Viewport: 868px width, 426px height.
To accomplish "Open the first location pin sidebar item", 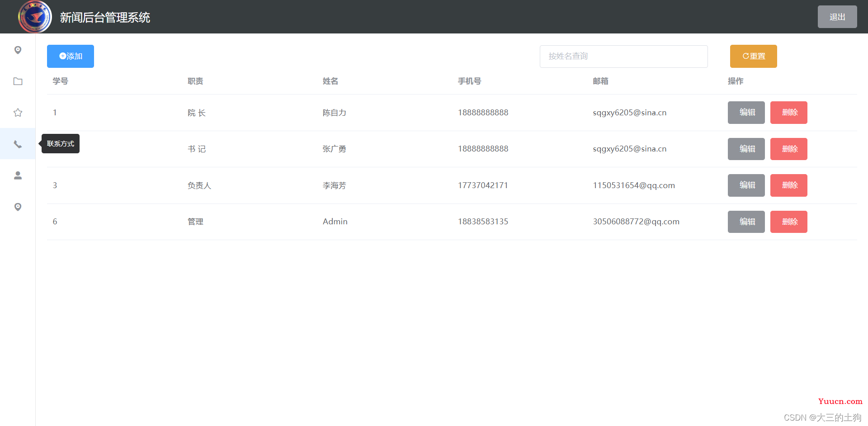I will tap(18, 50).
